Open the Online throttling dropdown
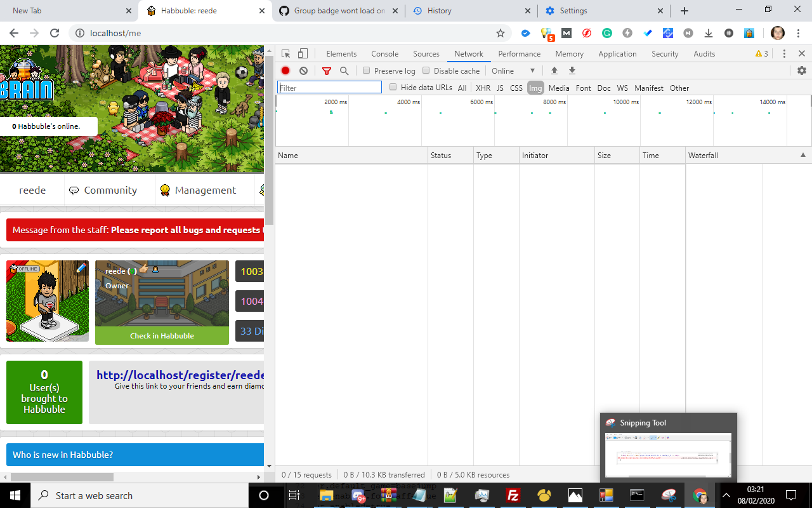This screenshot has height=508, width=812. pyautogui.click(x=511, y=70)
